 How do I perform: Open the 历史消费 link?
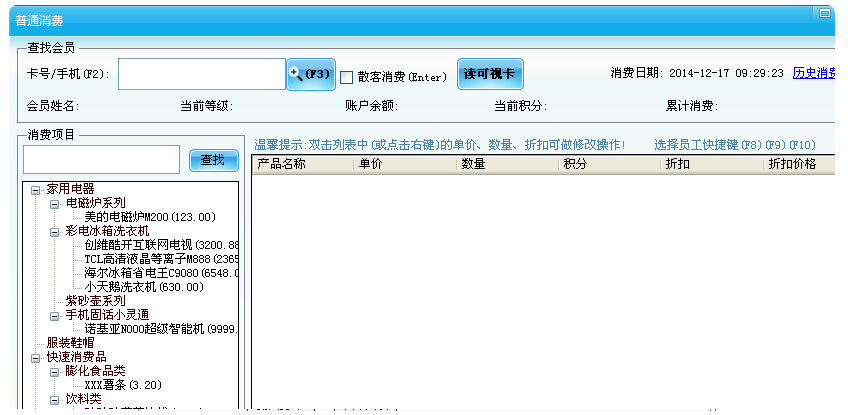814,73
